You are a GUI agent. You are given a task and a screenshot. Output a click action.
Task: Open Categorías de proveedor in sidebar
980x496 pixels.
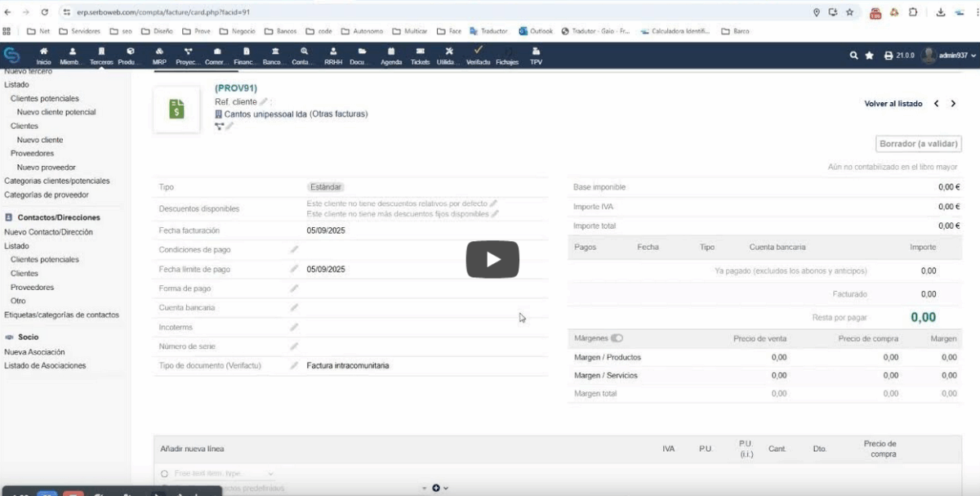pos(47,195)
